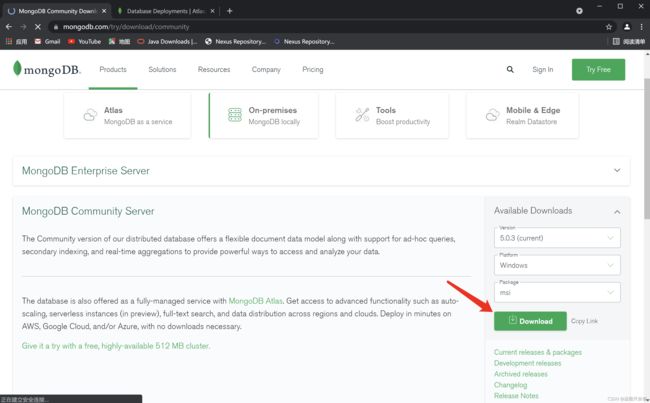Open the Pricing page
The image size is (650, 403).
[313, 69]
